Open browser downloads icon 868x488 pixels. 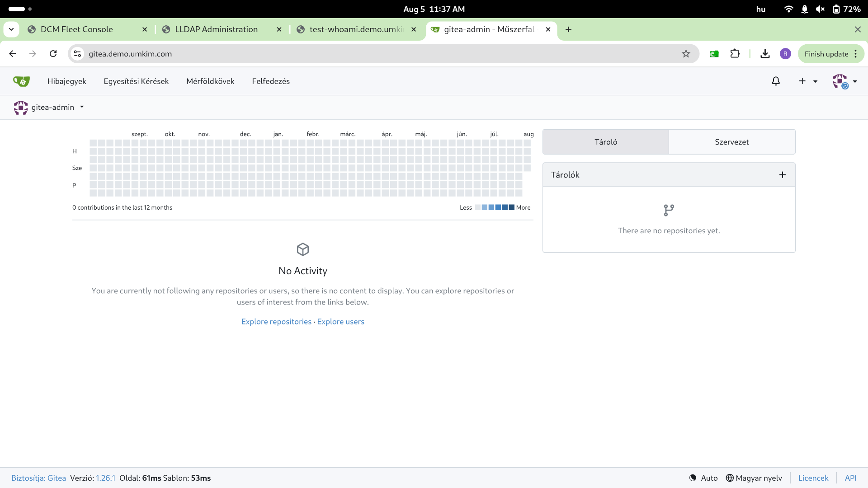point(765,54)
